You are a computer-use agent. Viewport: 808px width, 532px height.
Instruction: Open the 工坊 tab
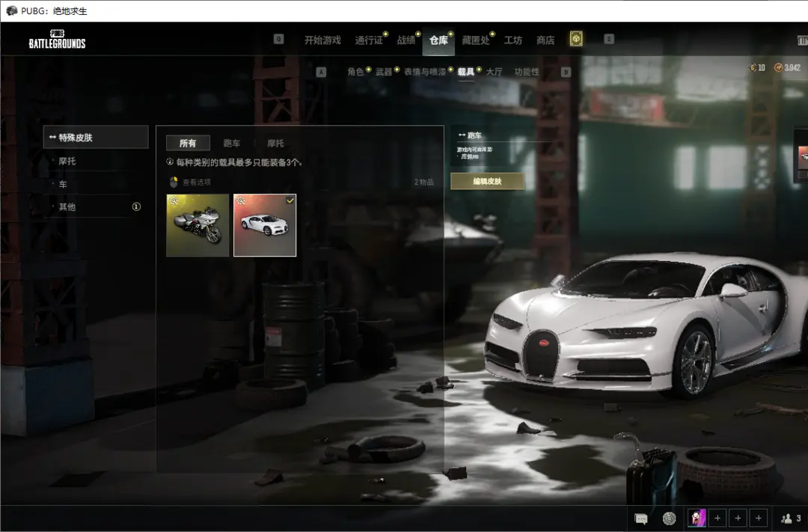512,40
